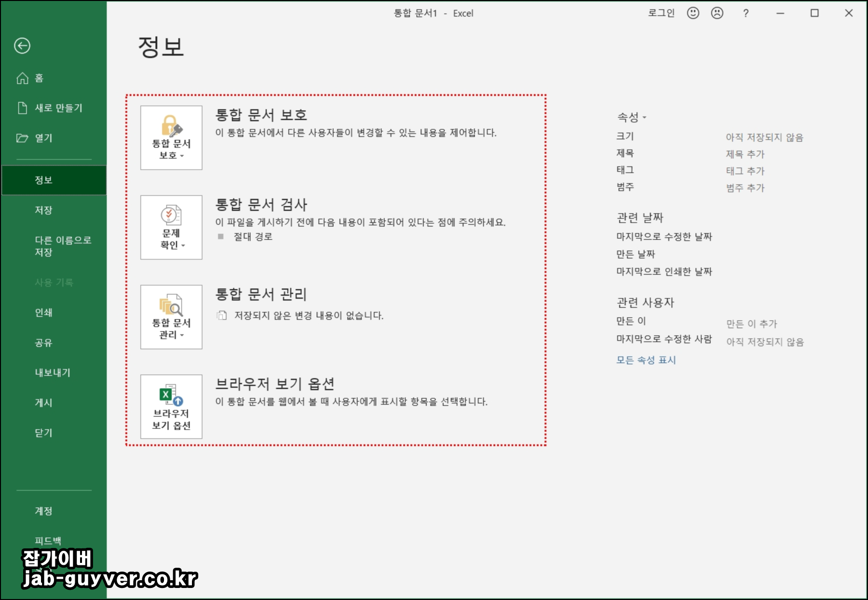Choose 닫기 in the sidebar

pos(54,433)
